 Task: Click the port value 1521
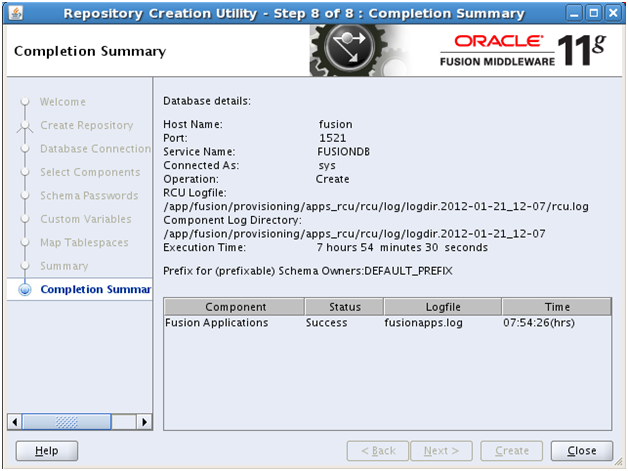click(332, 138)
